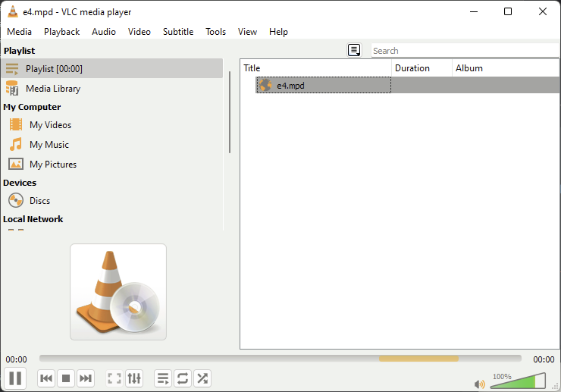
Task: Click the Devices section header
Action: [x=20, y=183]
